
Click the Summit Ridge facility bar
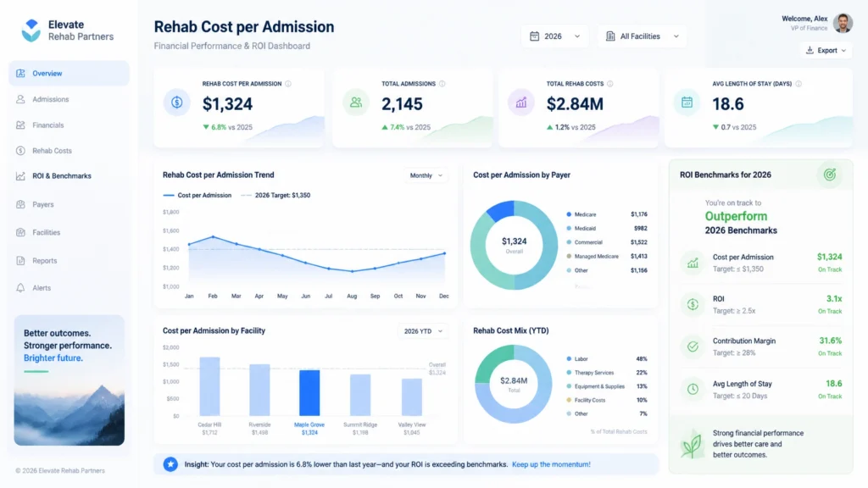click(360, 395)
